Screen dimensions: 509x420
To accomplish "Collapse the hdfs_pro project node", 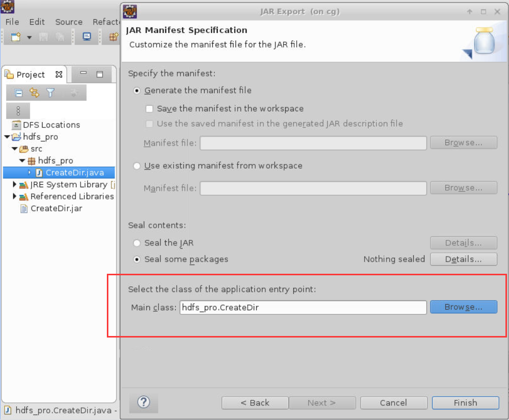I will tap(7, 137).
